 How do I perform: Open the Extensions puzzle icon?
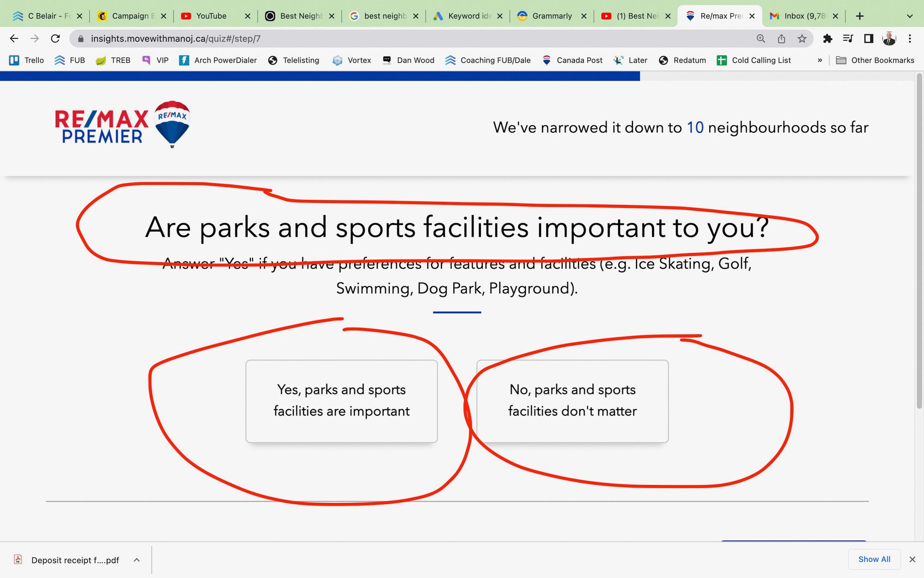point(827,38)
